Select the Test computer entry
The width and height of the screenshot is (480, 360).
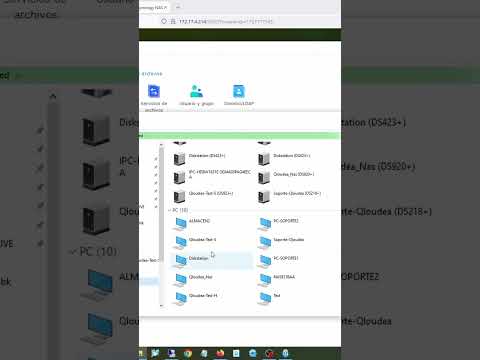coord(269,298)
